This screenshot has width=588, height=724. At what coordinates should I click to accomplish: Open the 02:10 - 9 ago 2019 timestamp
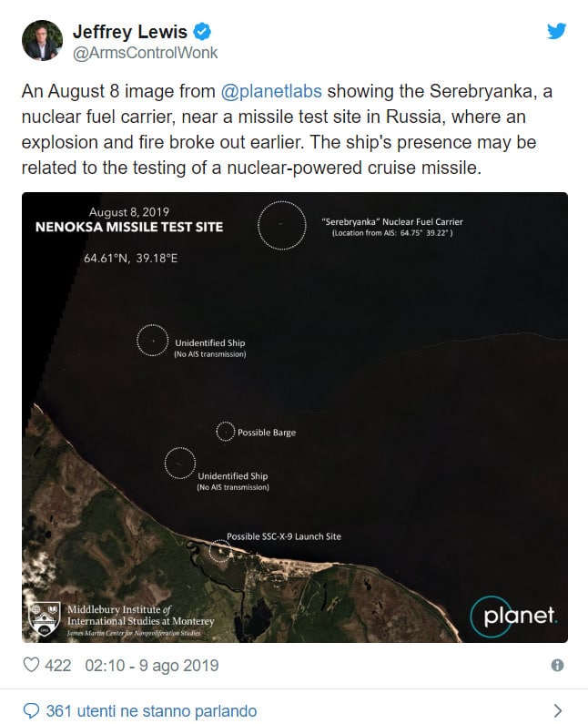(x=152, y=666)
